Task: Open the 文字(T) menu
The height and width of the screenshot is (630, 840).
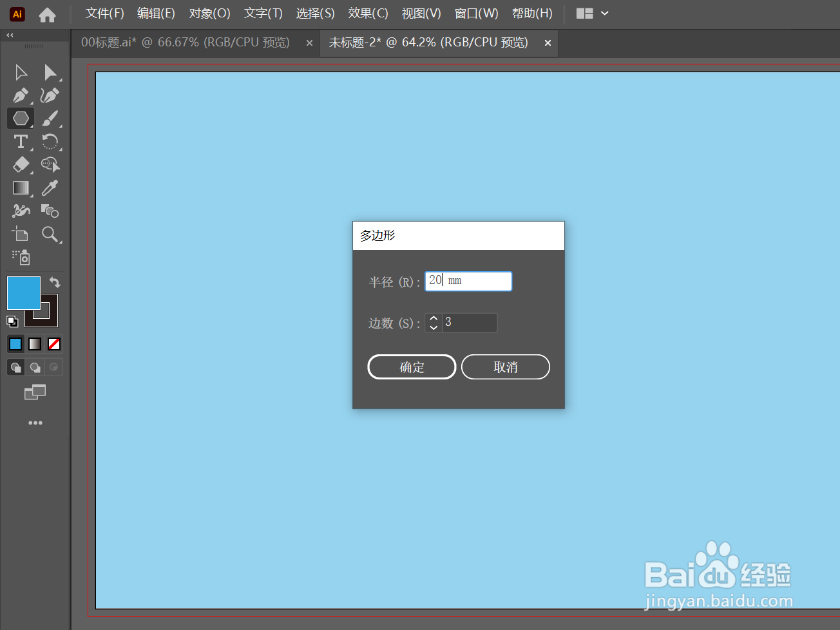Action: (263, 14)
